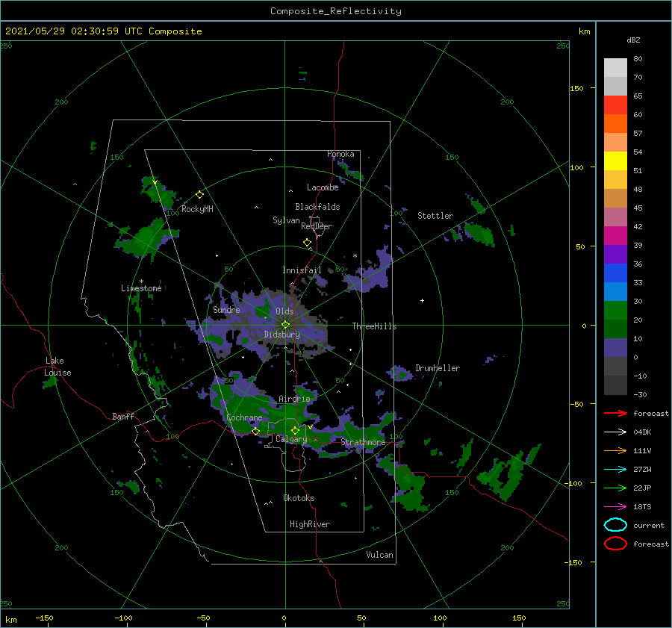The image size is (672, 628).
Task: Click the -150 label on bottom axis
Action: (44, 618)
